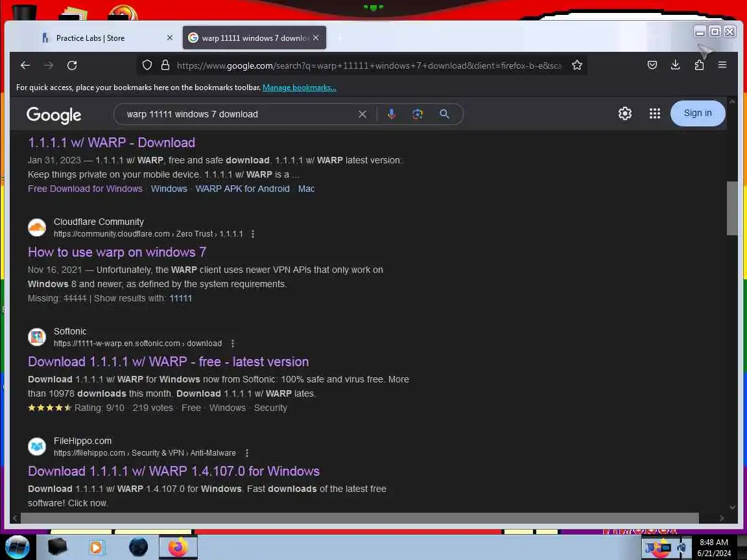Image resolution: width=747 pixels, height=560 pixels.
Task: Click the Sign in button
Action: 698,113
